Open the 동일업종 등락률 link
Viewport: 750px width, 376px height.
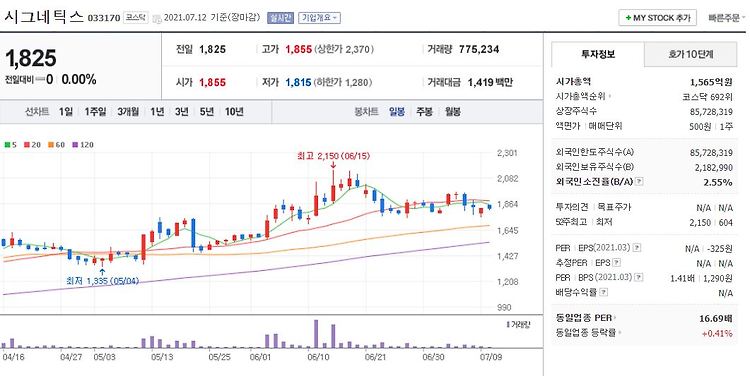click(x=586, y=332)
